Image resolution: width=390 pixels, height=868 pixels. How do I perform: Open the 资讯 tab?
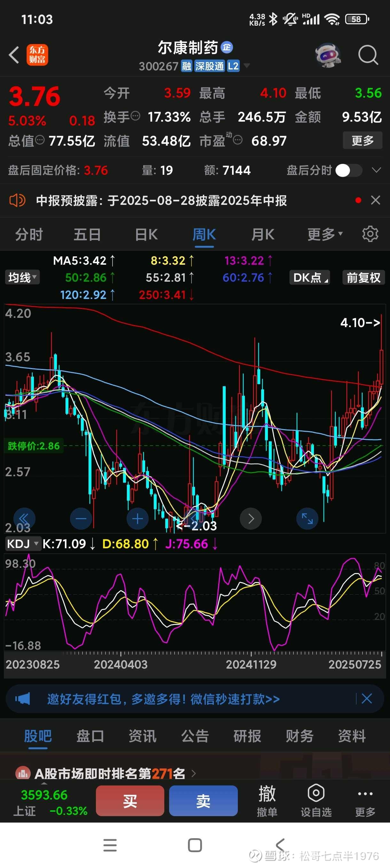[142, 736]
